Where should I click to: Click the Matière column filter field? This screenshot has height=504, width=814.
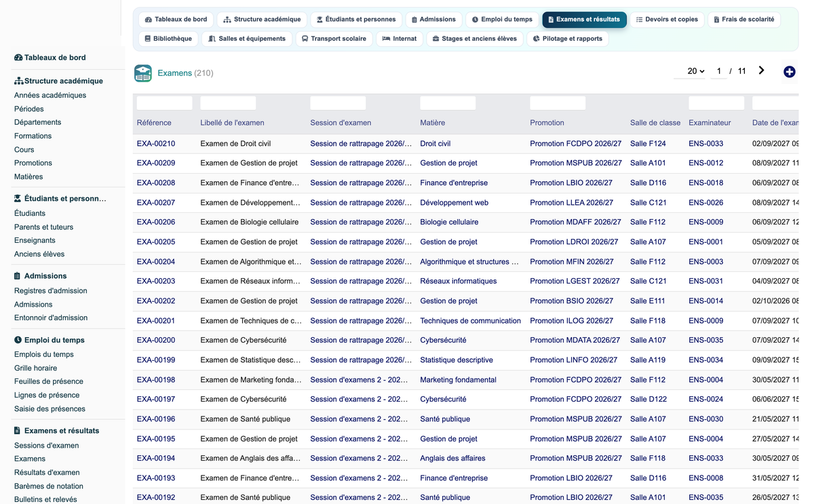click(x=448, y=103)
